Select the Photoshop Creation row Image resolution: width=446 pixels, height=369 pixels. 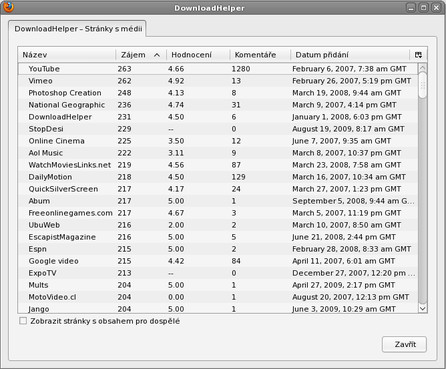[x=218, y=93]
